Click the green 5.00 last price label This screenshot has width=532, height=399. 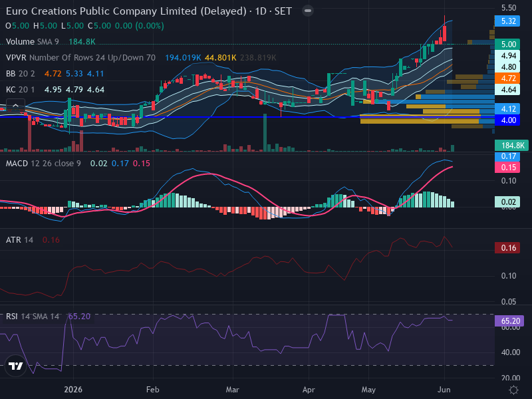pyautogui.click(x=507, y=44)
